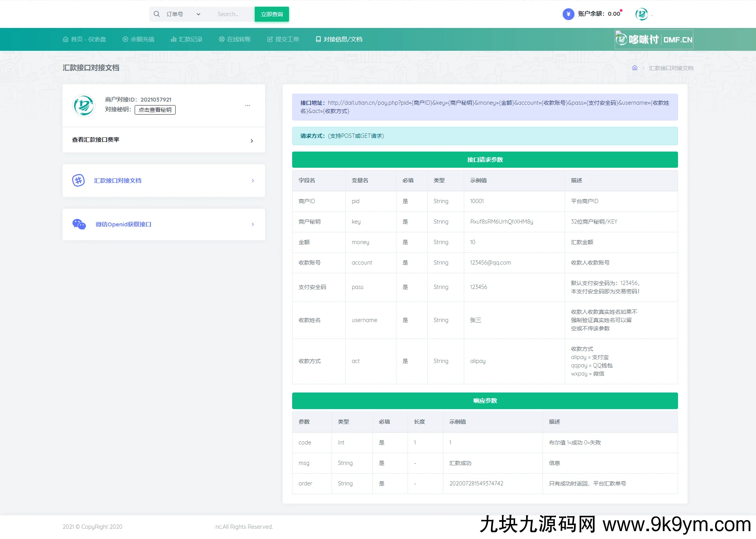The height and width of the screenshot is (539, 756).
Task: Click the merchant logo avatar
Action: (x=84, y=105)
